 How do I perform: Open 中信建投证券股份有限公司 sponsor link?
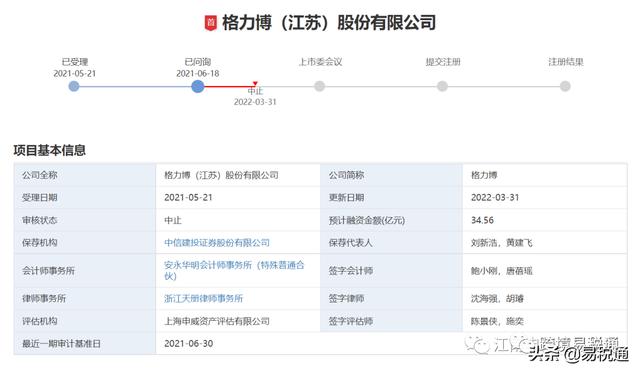pyautogui.click(x=217, y=243)
